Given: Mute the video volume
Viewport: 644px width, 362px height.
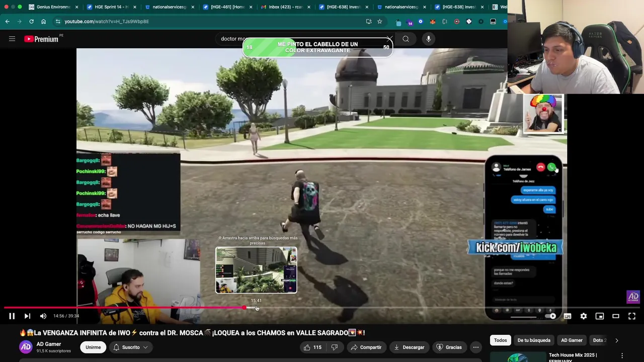Looking at the screenshot, I should (43, 316).
